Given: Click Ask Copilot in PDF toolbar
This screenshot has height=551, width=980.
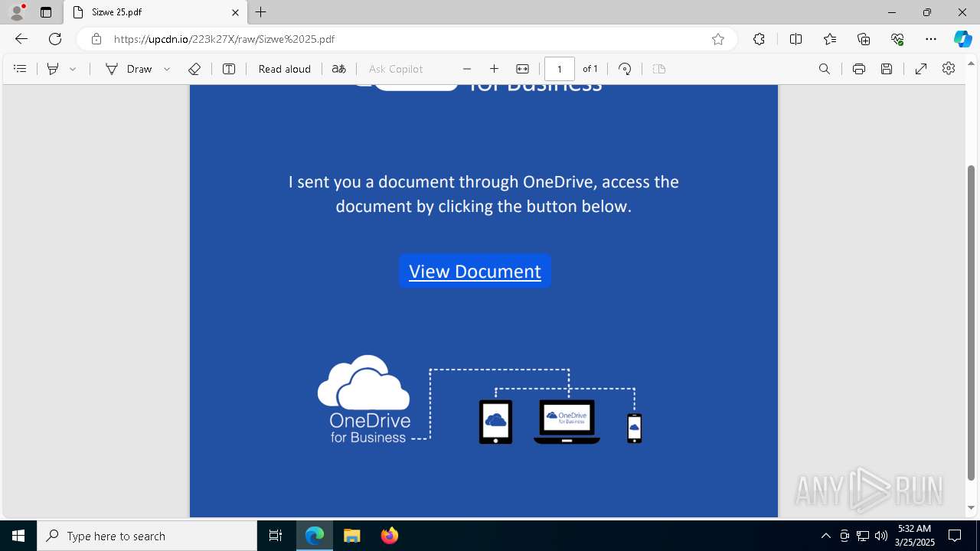Looking at the screenshot, I should [x=396, y=69].
